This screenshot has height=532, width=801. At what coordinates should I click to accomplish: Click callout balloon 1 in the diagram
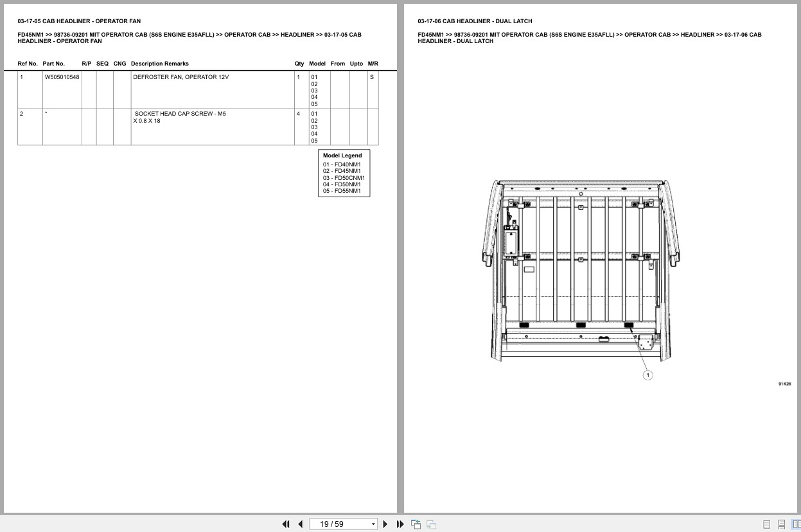[647, 375]
